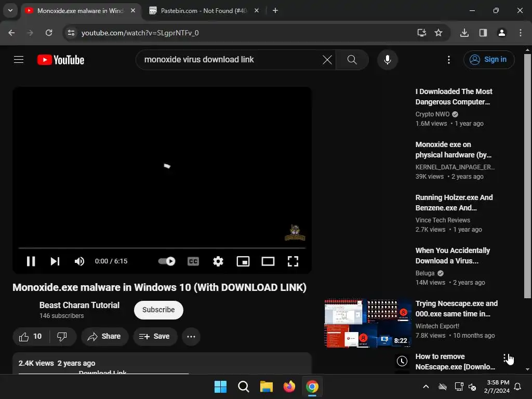532x399 pixels.
Task: Add NoEscape video to Watch later
Action: pos(402,361)
